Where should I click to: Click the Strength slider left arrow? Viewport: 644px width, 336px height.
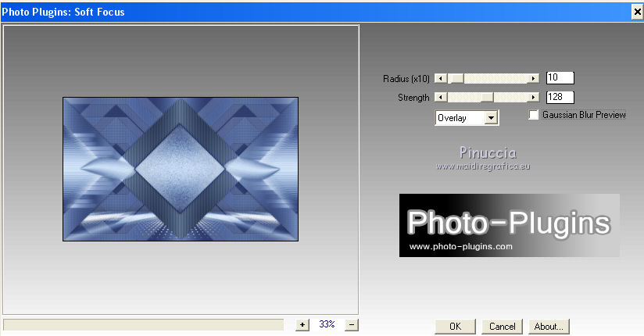click(x=441, y=98)
